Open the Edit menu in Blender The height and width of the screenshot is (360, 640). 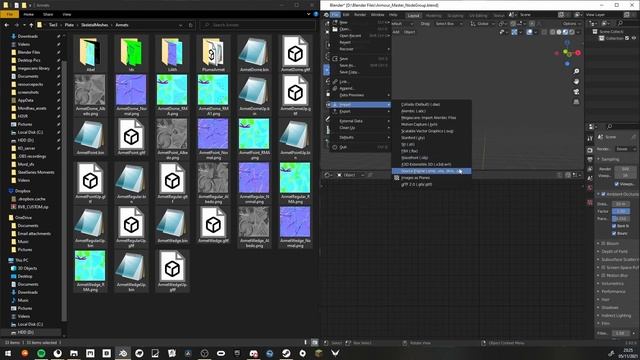pyautogui.click(x=346, y=15)
